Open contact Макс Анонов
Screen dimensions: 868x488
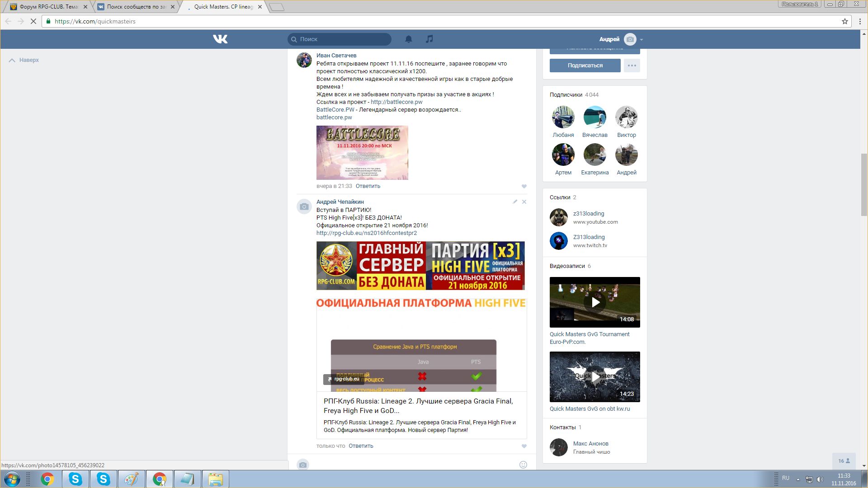591,444
